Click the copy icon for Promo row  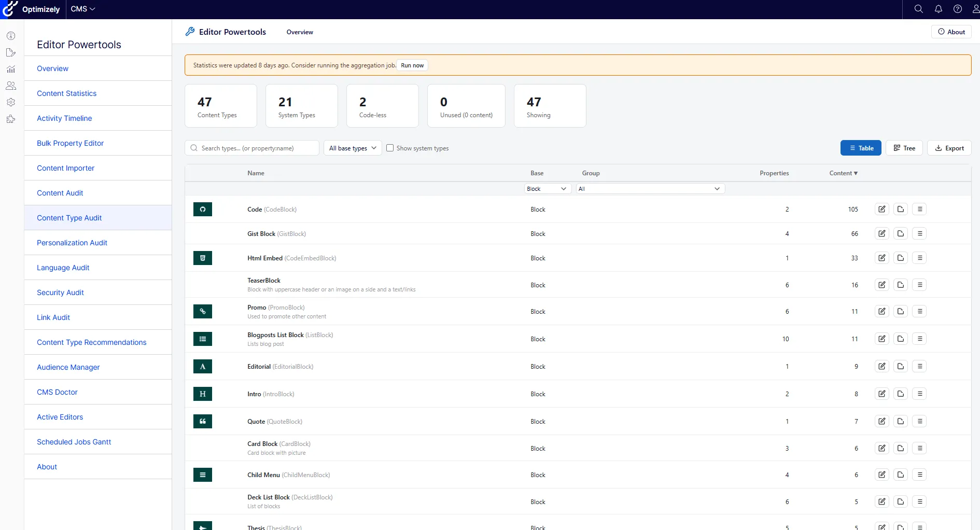point(901,311)
